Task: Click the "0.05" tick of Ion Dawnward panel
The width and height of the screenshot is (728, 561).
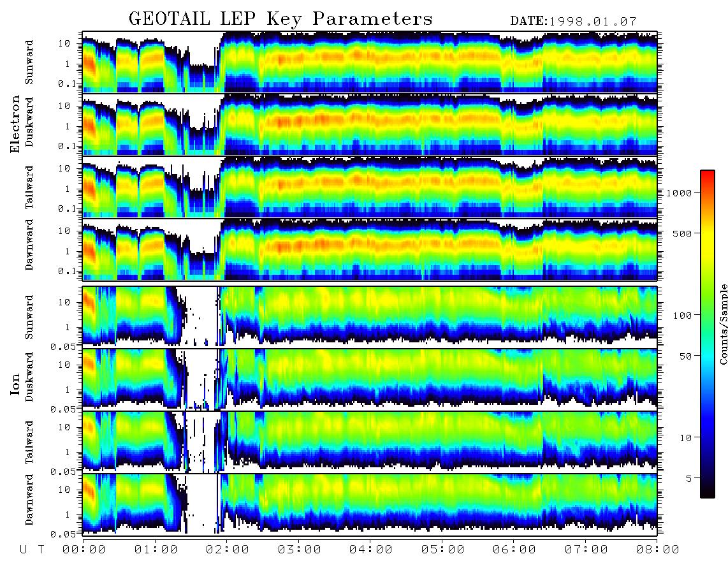Action: (62, 534)
